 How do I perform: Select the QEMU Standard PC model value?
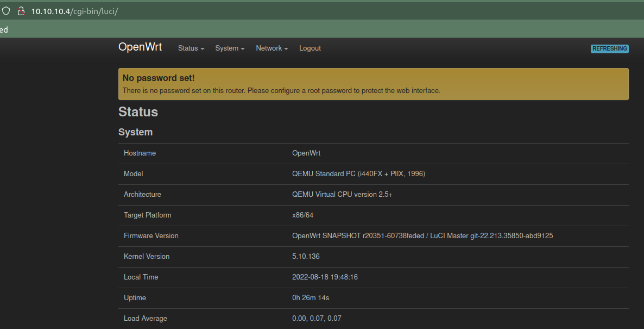358,174
